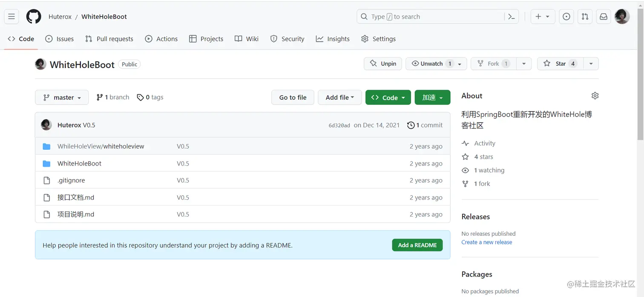The image size is (644, 297).
Task: Open commit history clock icon
Action: (411, 125)
